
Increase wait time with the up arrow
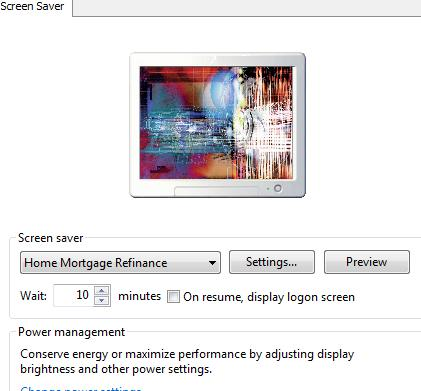click(102, 290)
